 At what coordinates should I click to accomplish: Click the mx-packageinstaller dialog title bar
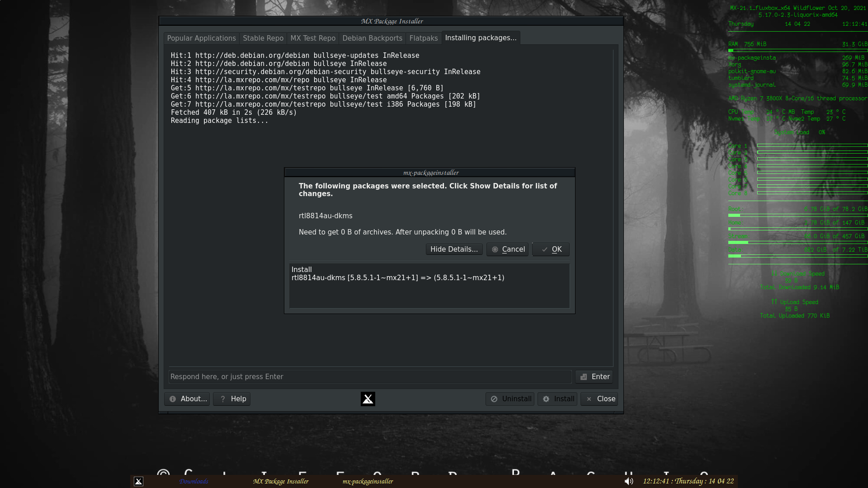(429, 173)
